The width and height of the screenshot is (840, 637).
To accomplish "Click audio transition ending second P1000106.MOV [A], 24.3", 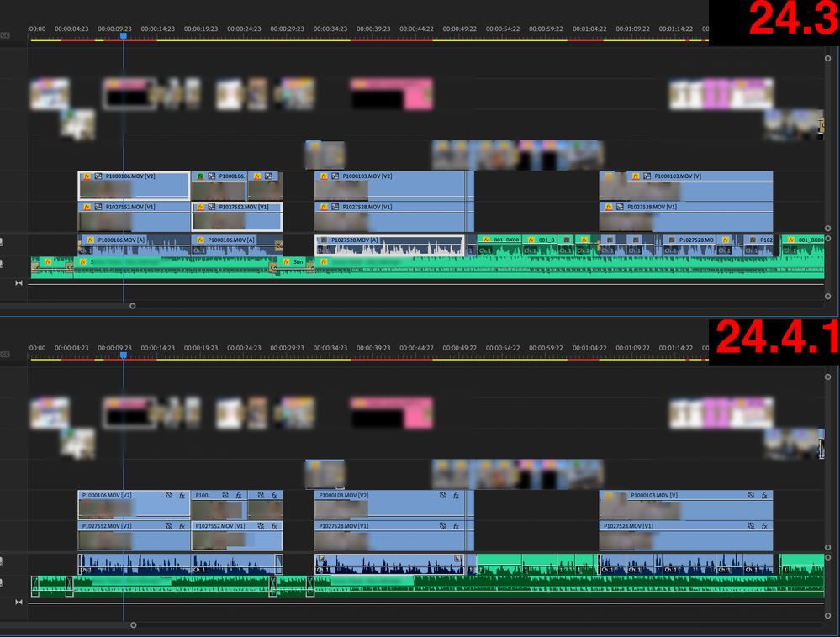I will coord(278,245).
